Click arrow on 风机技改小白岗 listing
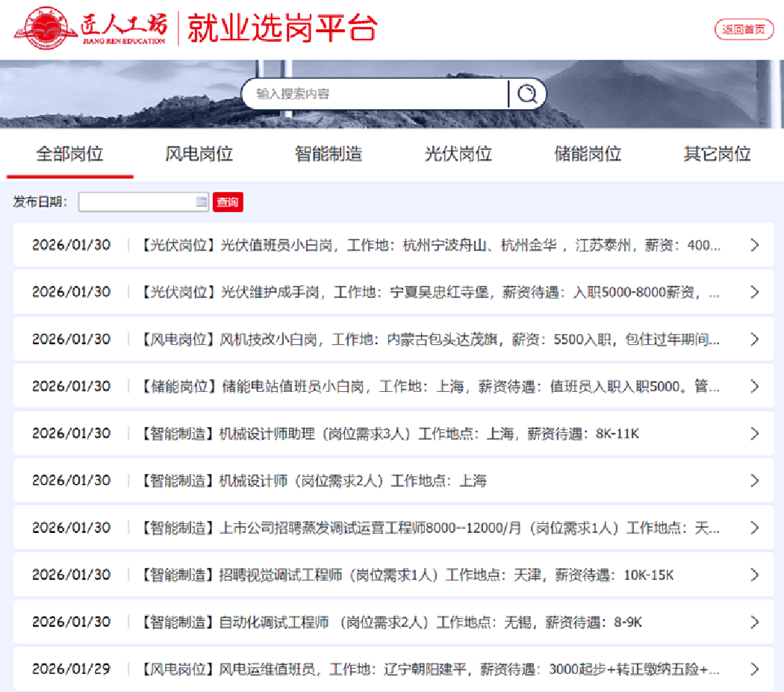 pyautogui.click(x=754, y=339)
